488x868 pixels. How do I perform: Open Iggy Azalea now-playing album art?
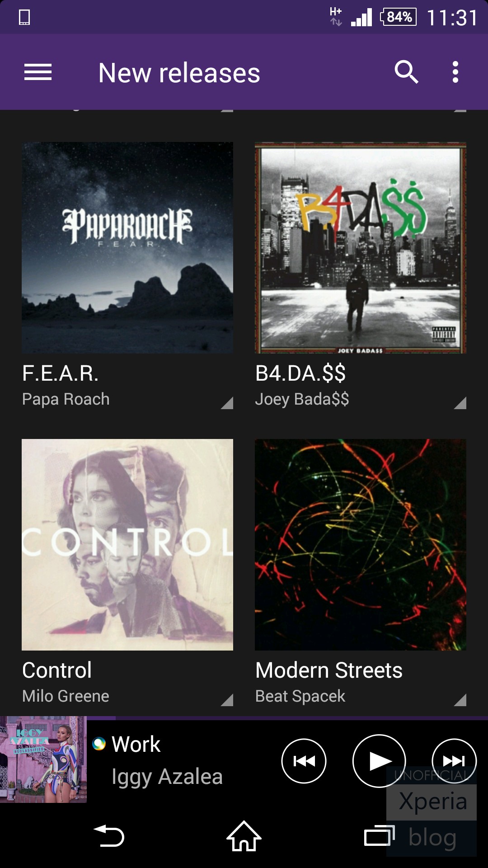click(43, 759)
